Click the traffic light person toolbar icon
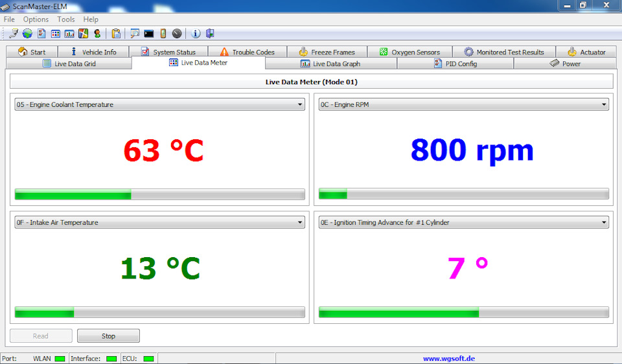The width and height of the screenshot is (622, 364). click(97, 34)
